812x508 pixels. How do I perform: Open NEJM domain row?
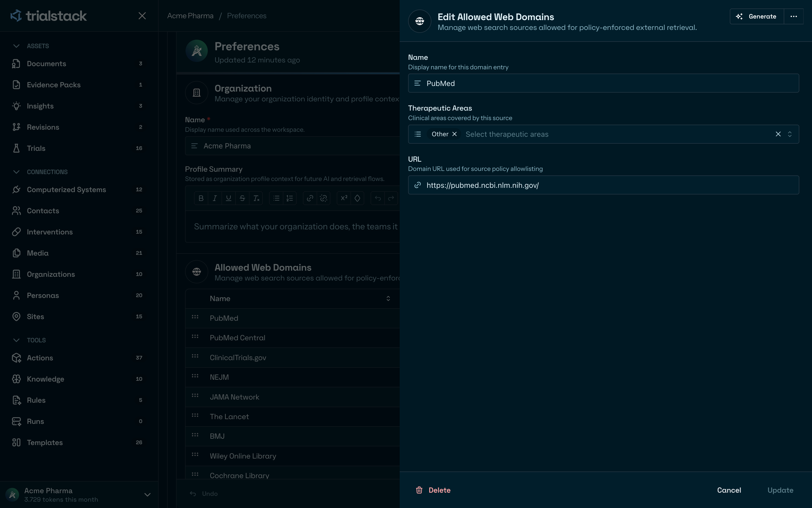click(292, 377)
